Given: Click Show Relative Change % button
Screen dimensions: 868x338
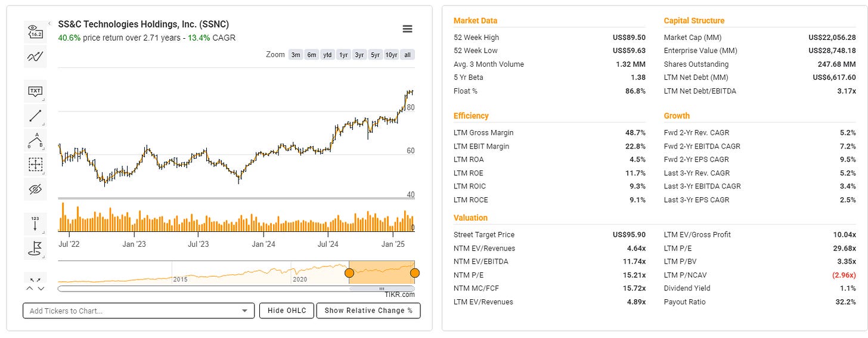Looking at the screenshot, I should point(368,311).
